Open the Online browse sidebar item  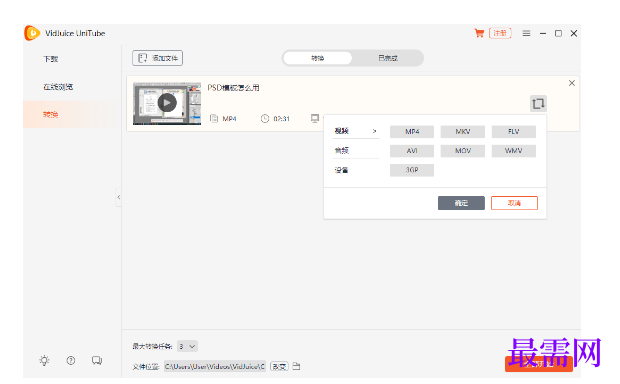pos(58,87)
